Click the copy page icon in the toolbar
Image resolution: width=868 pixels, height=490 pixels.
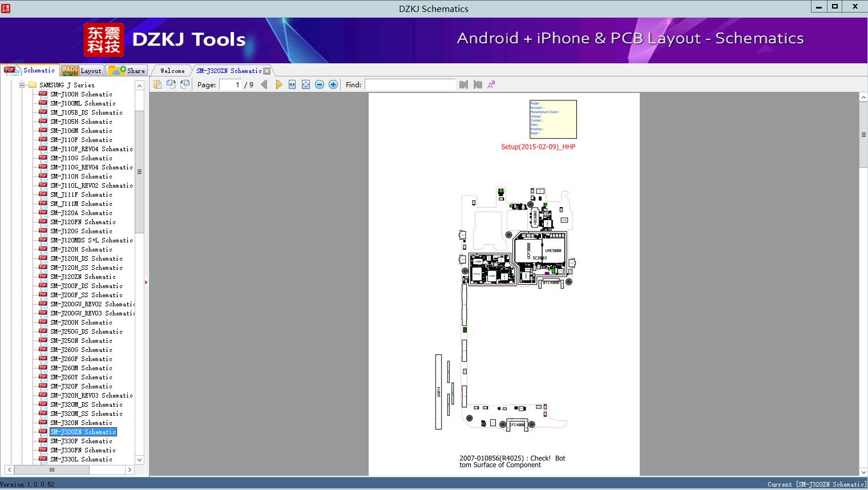(158, 84)
